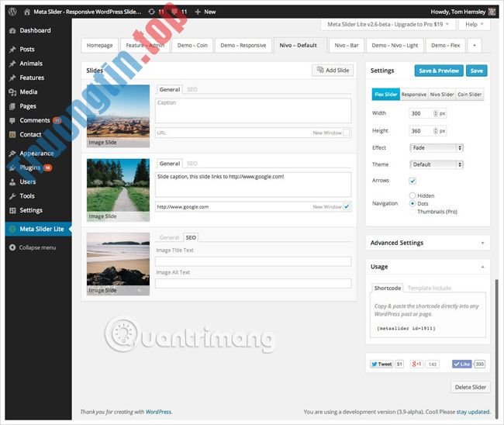The height and width of the screenshot is (425, 504).
Task: Click the Google +1 button
Action: (x=416, y=364)
